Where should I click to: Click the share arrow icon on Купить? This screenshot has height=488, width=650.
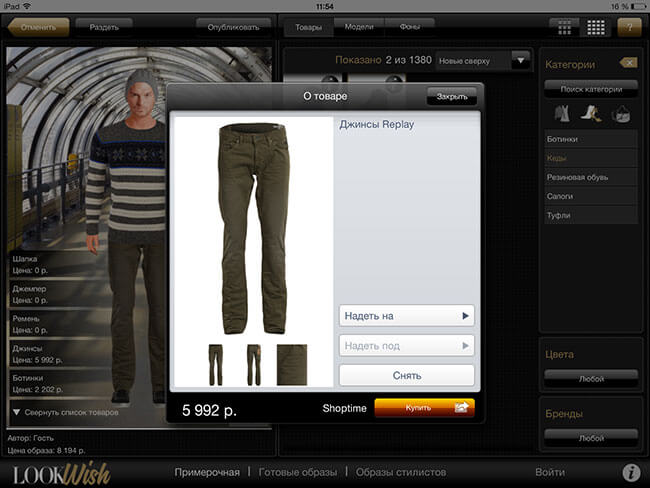click(x=461, y=408)
